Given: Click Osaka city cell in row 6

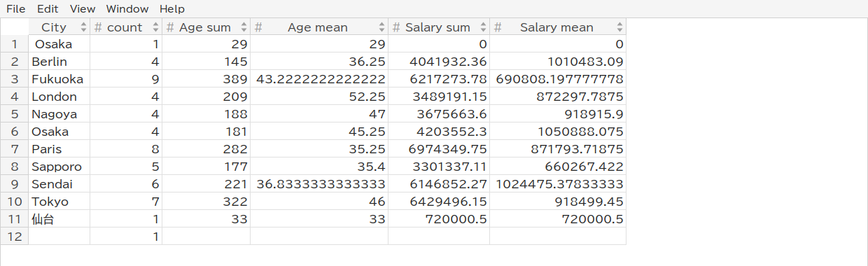Looking at the screenshot, I should 59,132.
